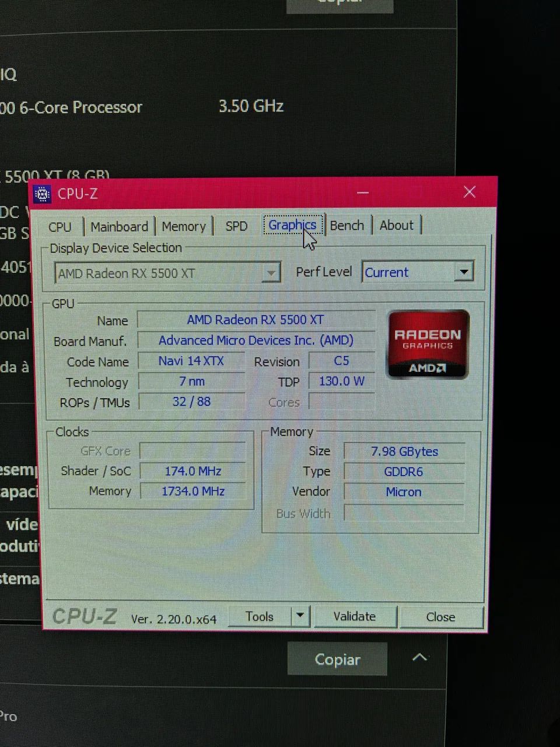Click the empty GFX Core clock field
The image size is (560, 747).
pyautogui.click(x=192, y=451)
